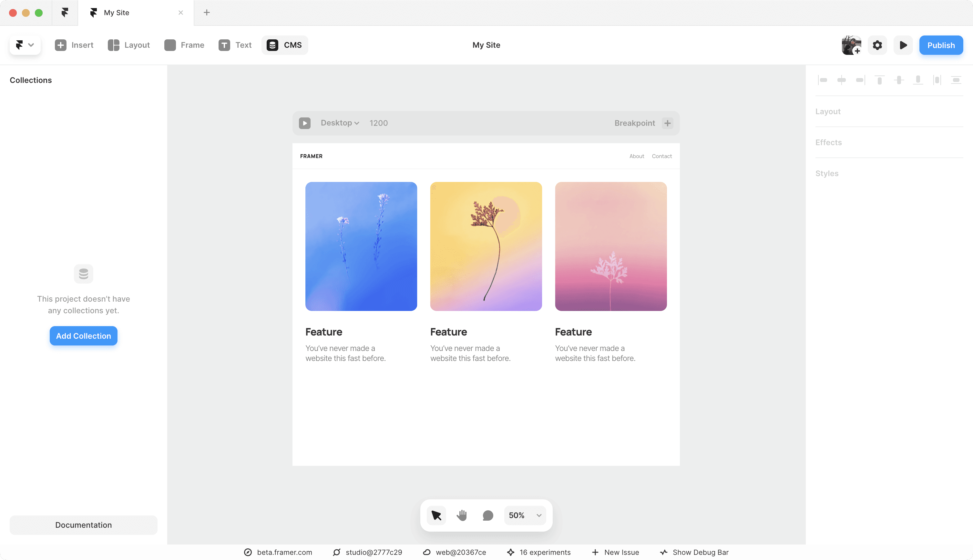Click the align top icon
This screenshot has height=560, width=973.
click(879, 80)
